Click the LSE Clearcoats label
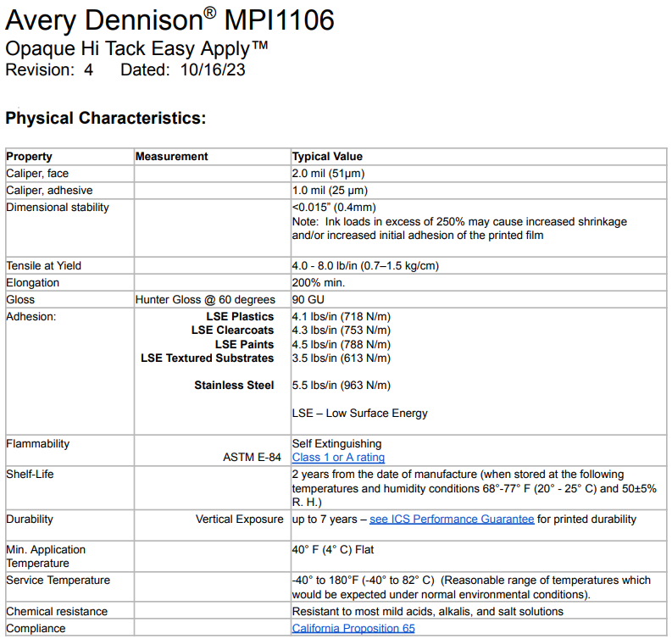Viewport: 672px width, 639px height. point(233,331)
